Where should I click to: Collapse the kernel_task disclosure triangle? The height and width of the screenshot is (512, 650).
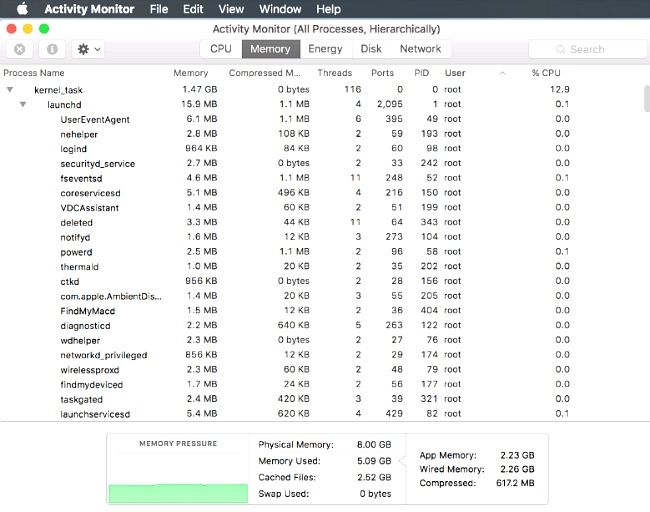click(10, 90)
